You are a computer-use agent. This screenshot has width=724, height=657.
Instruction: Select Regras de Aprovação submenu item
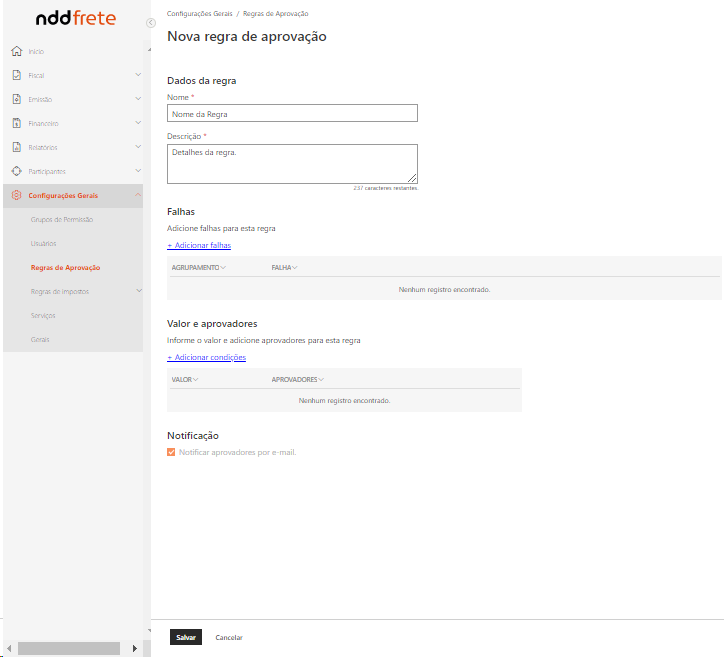tap(66, 268)
